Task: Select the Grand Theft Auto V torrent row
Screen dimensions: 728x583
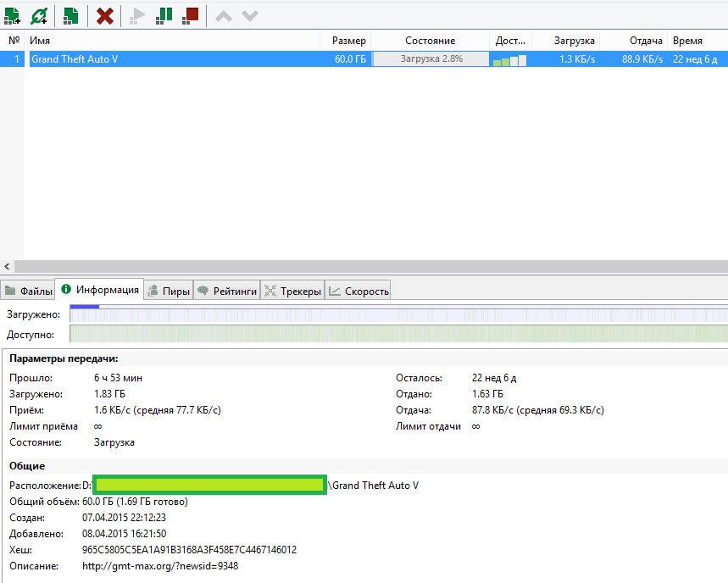Action: (x=364, y=59)
